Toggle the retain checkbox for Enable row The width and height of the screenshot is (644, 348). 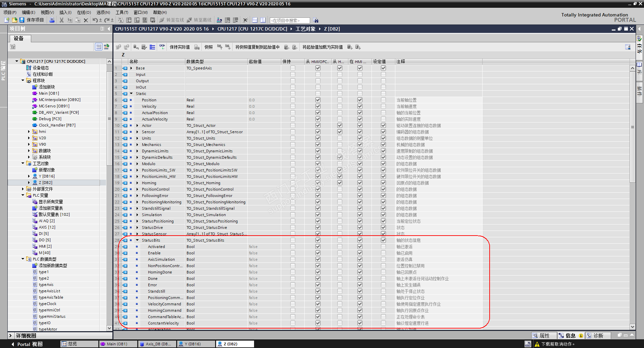[x=293, y=253]
